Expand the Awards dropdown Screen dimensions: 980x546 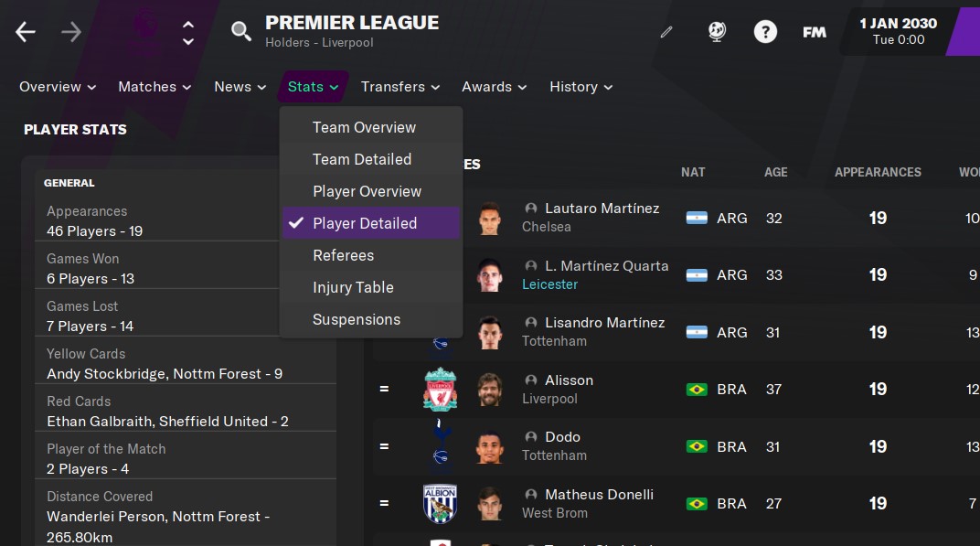pyautogui.click(x=493, y=86)
